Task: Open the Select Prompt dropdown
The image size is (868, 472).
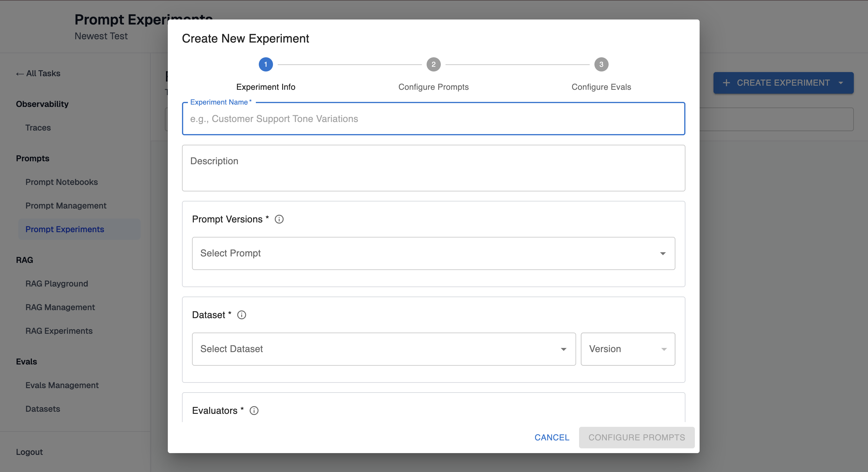Action: [x=433, y=253]
